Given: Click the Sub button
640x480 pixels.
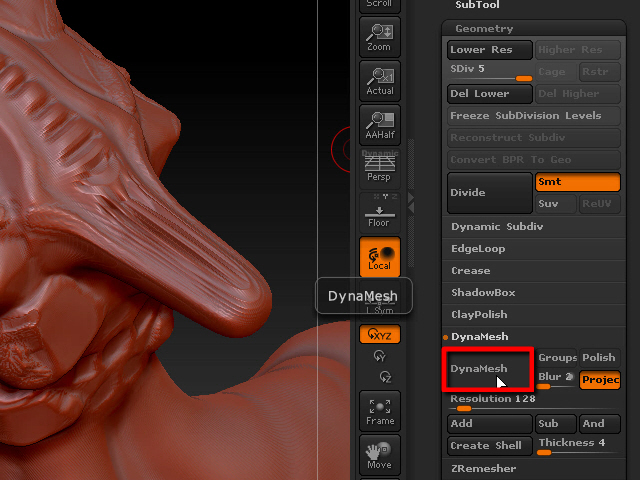Looking at the screenshot, I should click(556, 424).
